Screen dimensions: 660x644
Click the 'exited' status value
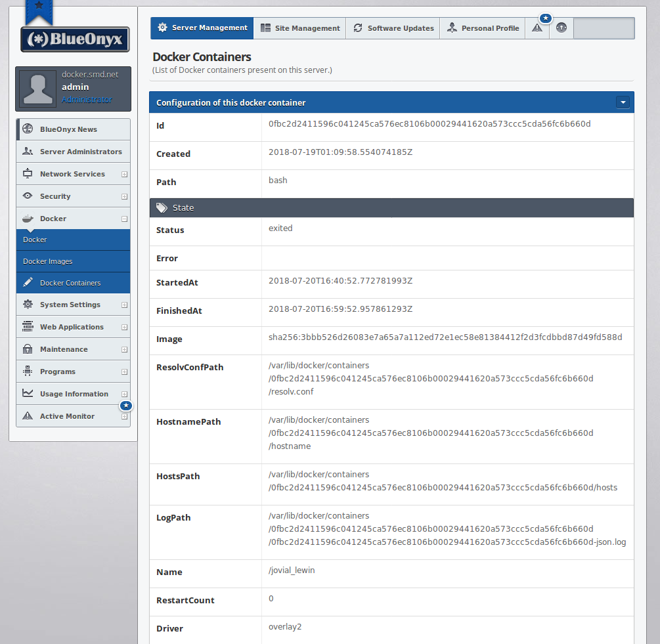pos(280,228)
